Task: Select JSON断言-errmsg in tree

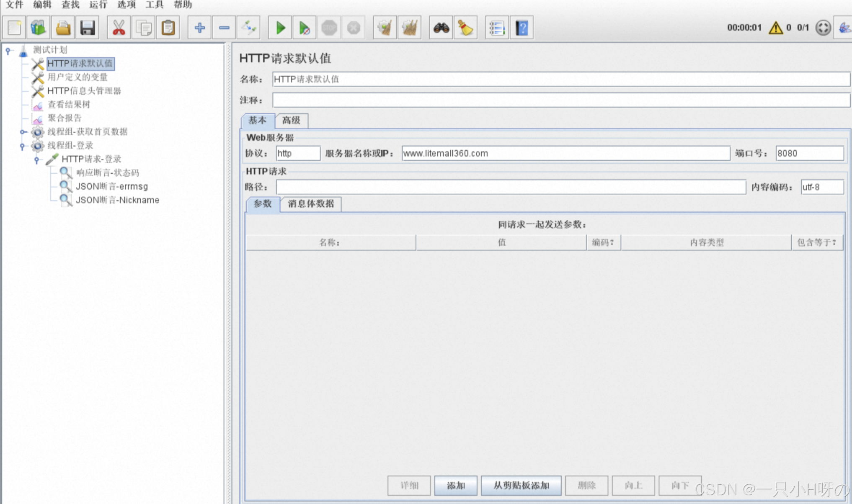Action: click(111, 186)
